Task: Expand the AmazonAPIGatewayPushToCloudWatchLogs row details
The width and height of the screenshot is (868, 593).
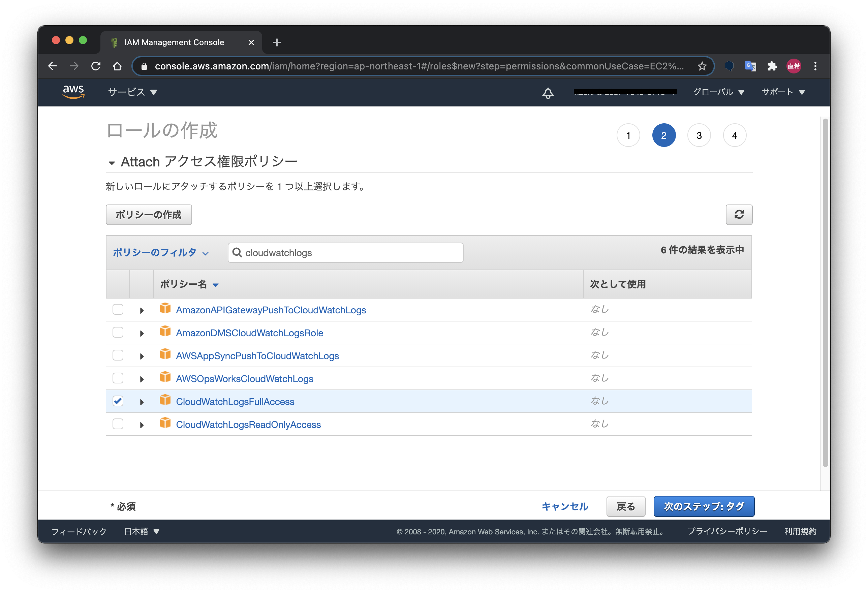Action: tap(142, 310)
